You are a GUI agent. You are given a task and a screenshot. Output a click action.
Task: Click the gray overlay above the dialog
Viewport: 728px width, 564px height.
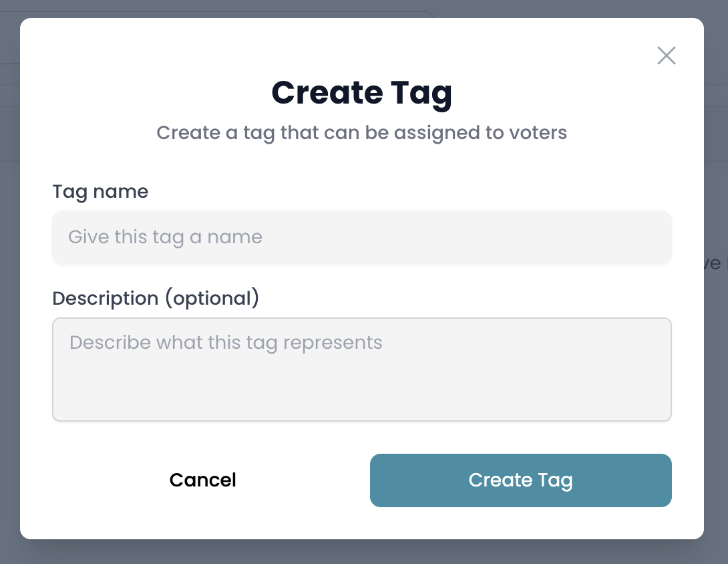[362, 9]
